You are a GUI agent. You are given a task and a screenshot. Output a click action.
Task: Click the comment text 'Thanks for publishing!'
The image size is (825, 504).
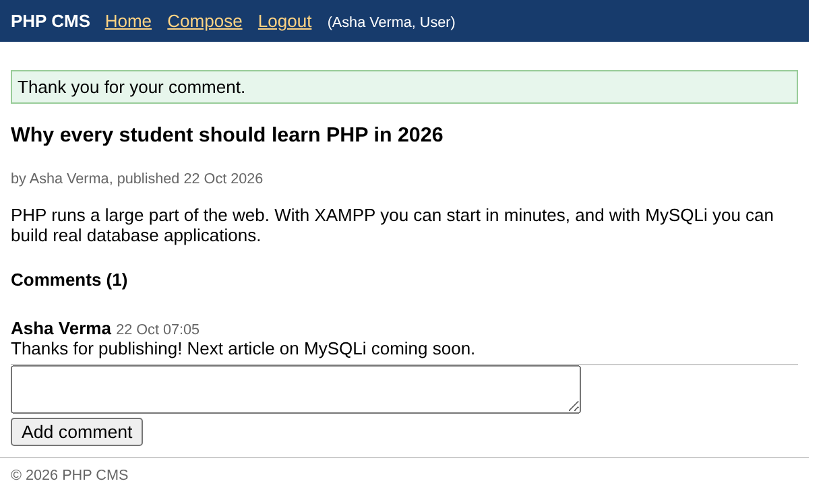[x=96, y=349]
